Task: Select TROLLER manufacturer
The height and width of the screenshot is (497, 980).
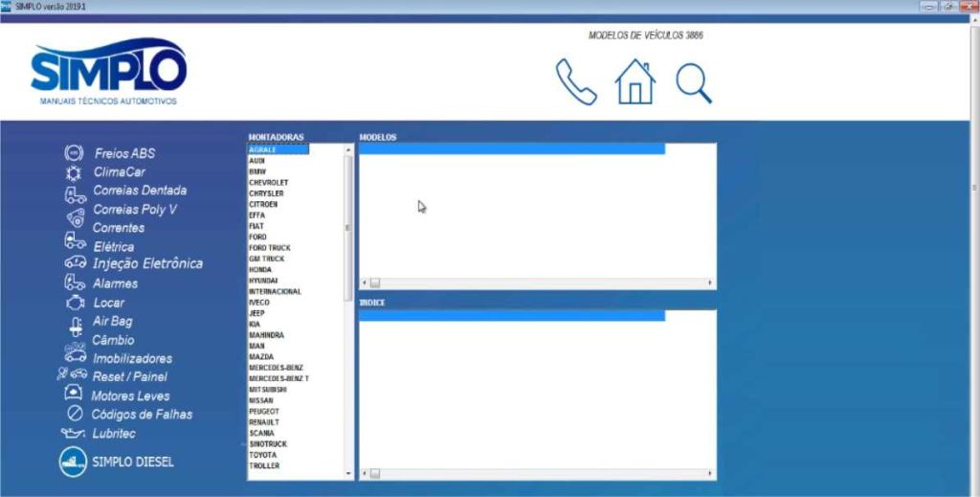Action: (x=264, y=465)
